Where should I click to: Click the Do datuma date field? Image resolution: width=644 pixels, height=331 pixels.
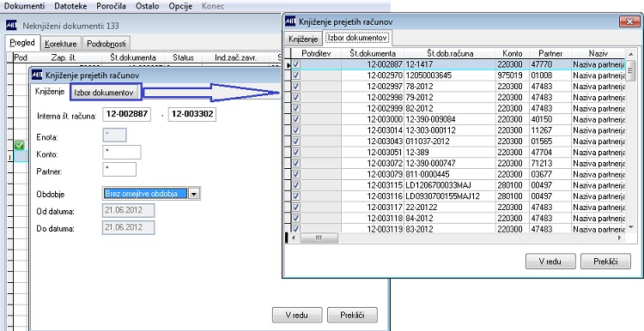(x=129, y=227)
